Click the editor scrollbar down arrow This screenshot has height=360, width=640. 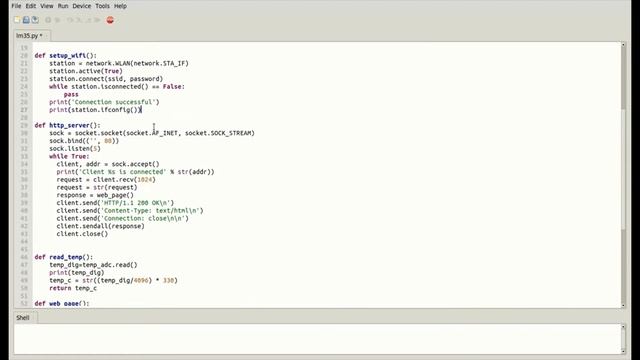click(623, 305)
